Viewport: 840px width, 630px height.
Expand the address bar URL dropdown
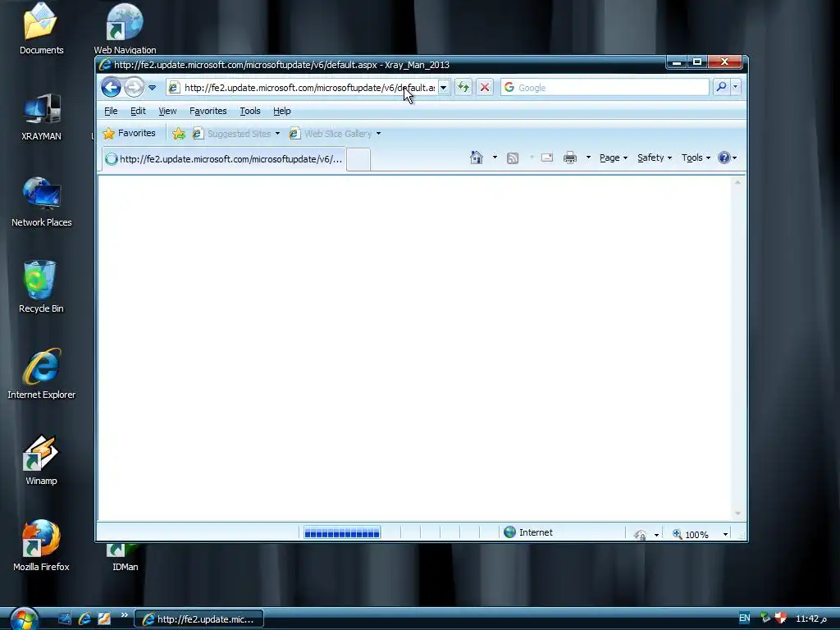click(x=444, y=87)
